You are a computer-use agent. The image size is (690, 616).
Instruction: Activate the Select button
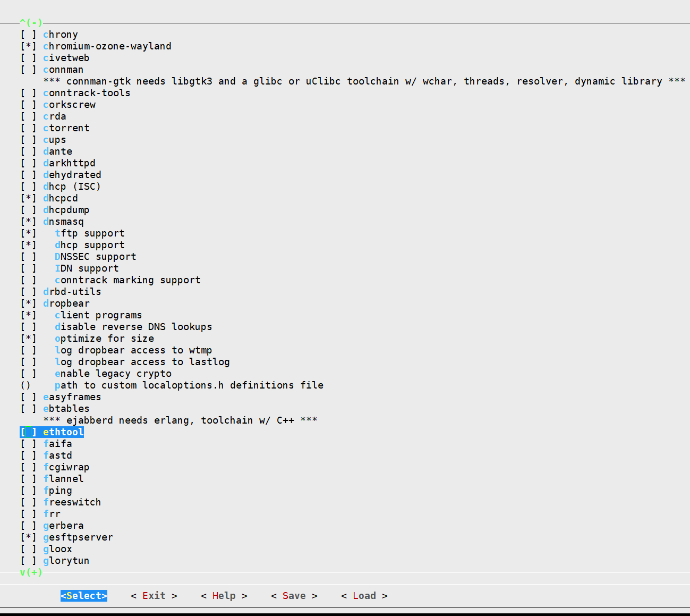coord(84,596)
